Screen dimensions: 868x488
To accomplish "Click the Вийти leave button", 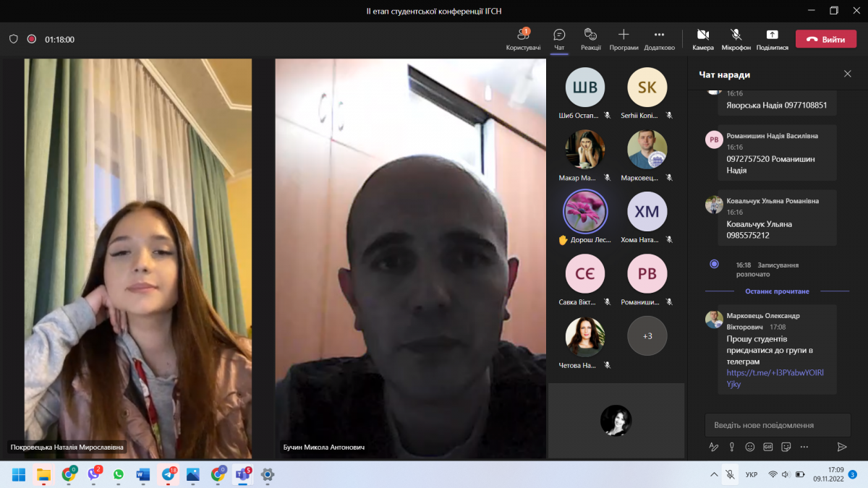I will coord(825,40).
